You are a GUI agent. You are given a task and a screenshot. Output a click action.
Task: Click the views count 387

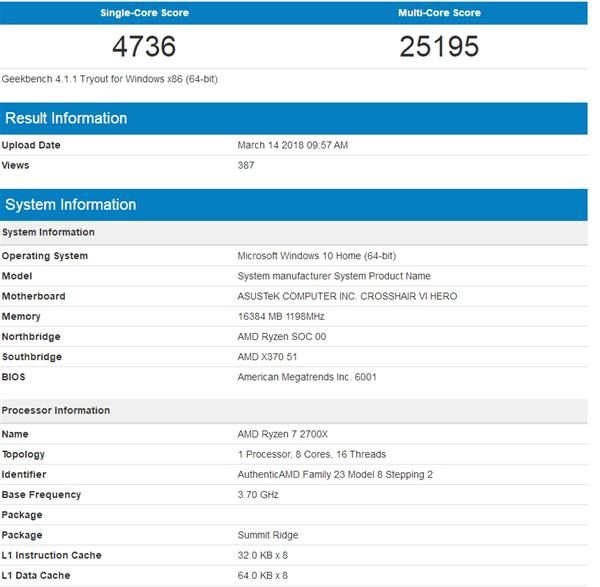point(246,165)
